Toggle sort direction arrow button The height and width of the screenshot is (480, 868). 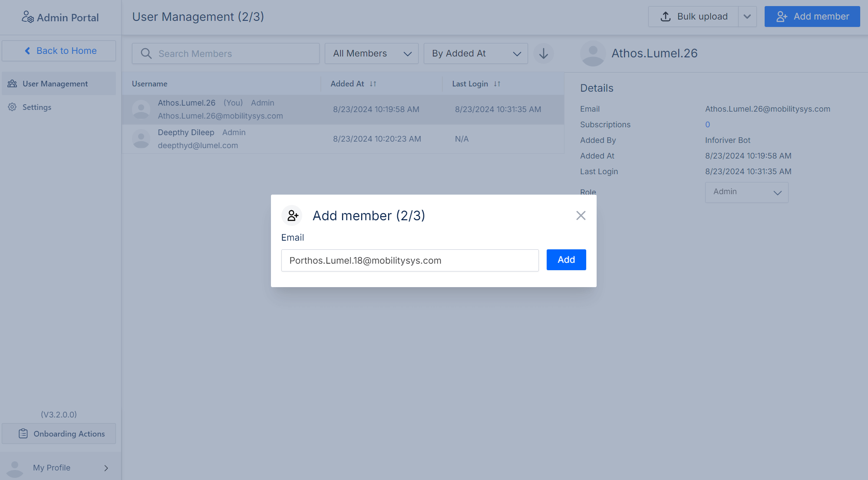point(544,53)
